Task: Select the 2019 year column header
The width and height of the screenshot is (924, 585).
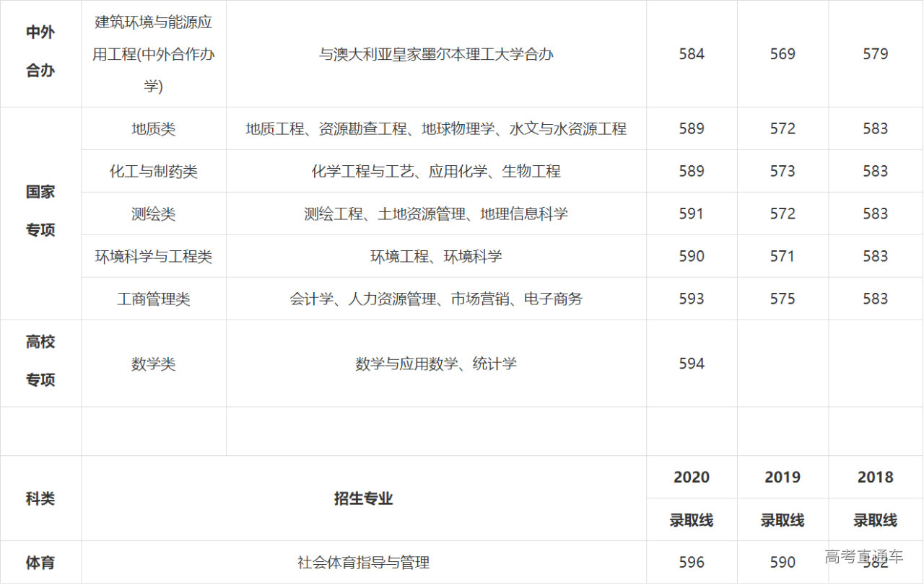Action: pos(783,478)
